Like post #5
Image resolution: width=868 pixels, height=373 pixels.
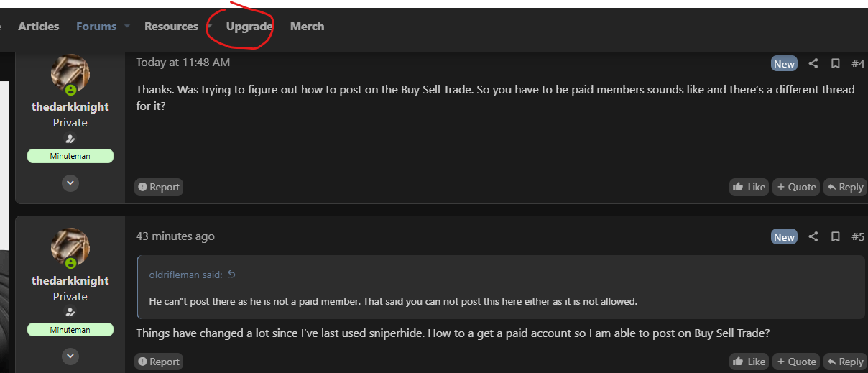(x=749, y=362)
